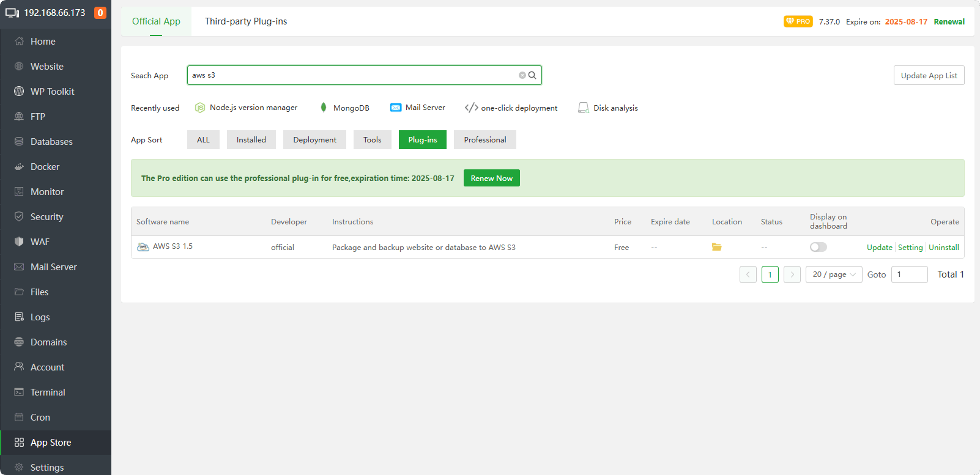Click the Expire date column header

tap(670, 222)
